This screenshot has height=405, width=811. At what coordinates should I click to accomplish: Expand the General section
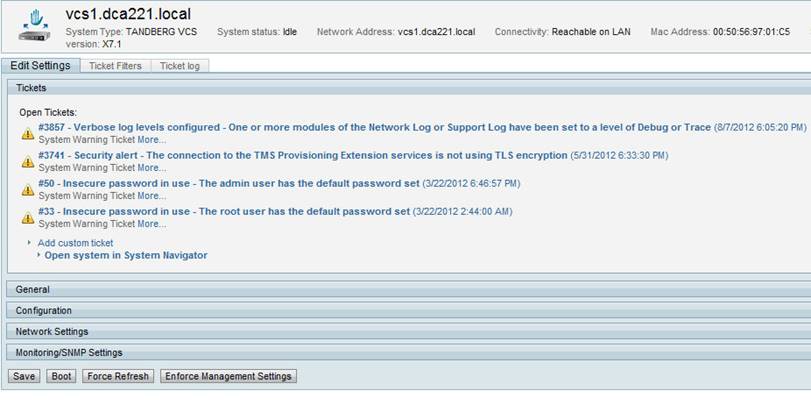(33, 290)
